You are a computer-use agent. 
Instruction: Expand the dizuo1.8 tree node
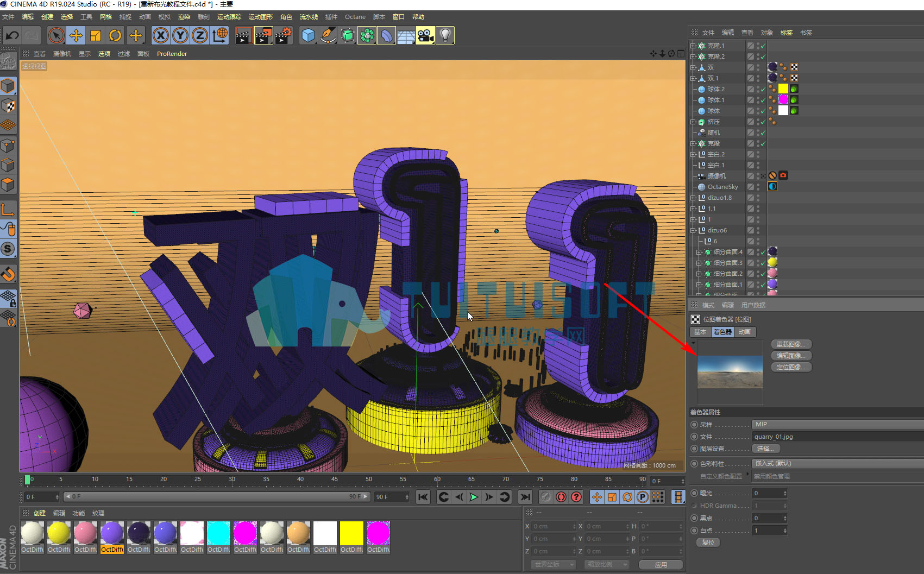coord(693,198)
